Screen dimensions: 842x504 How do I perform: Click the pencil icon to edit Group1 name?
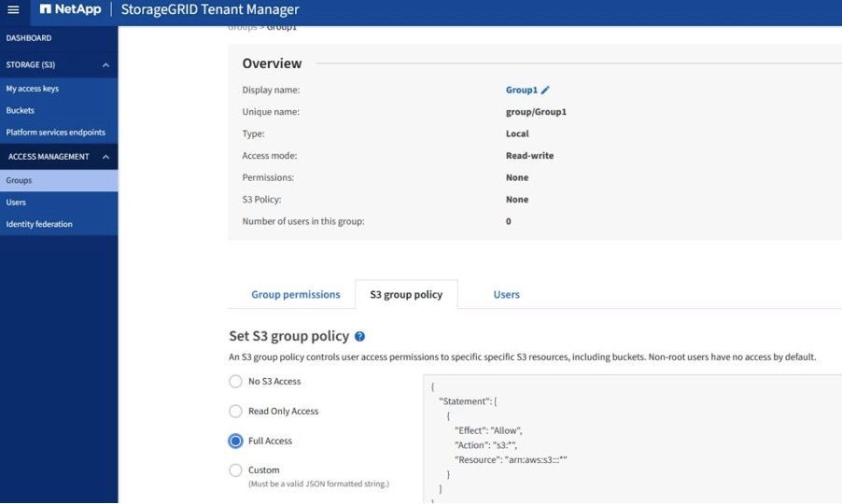[x=545, y=91]
